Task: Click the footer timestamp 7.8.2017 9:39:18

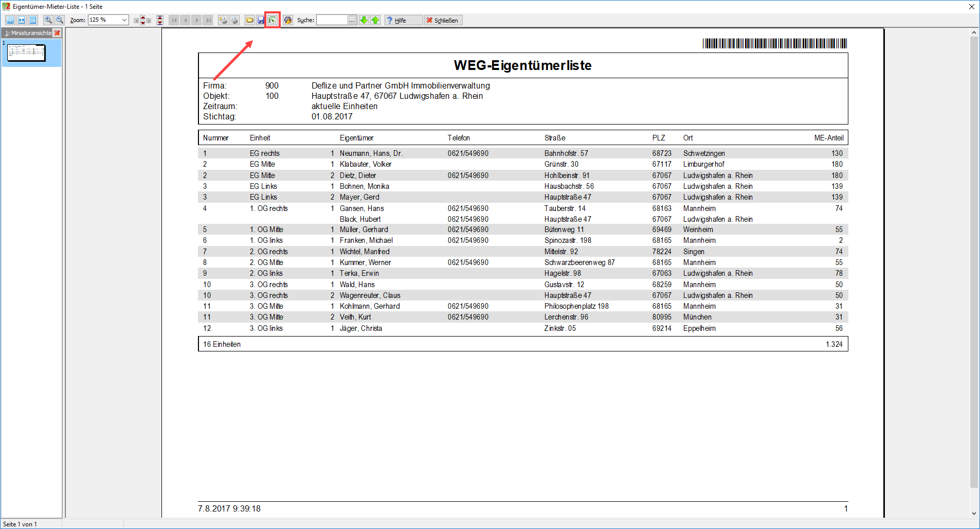Action: (x=229, y=508)
